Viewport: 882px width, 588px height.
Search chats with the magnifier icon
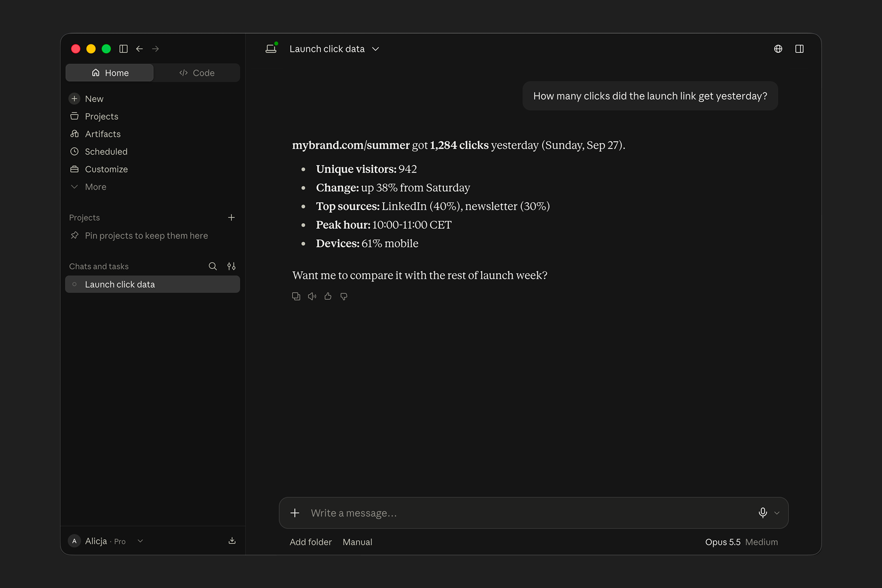coord(213,266)
